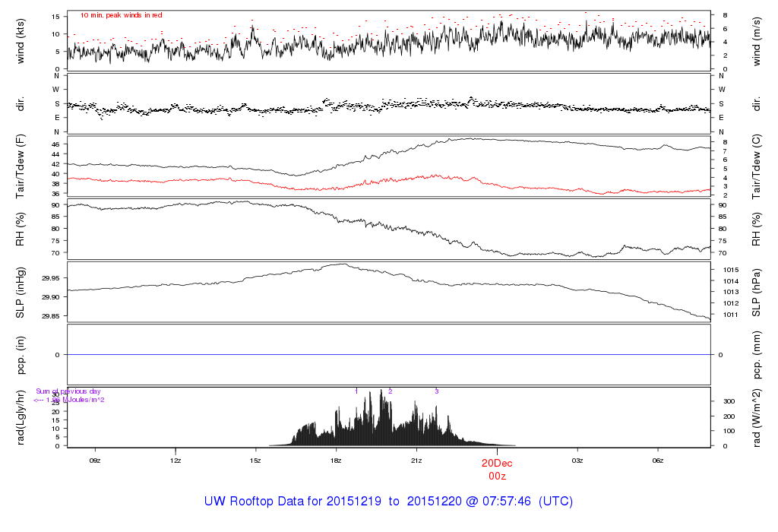The height and width of the screenshot is (532, 778).
Task: Click the '10 min. peak winds in red' legend text
Action: tap(121, 15)
